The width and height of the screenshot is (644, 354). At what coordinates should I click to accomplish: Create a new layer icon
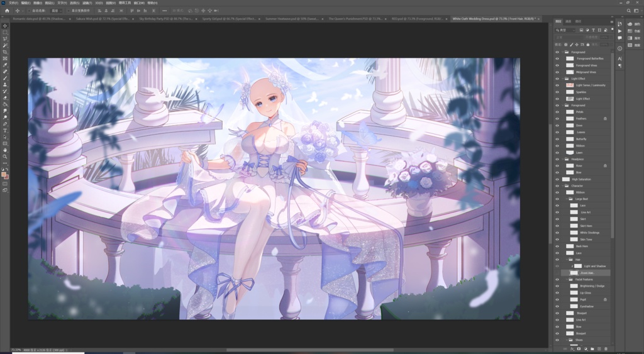click(x=599, y=349)
